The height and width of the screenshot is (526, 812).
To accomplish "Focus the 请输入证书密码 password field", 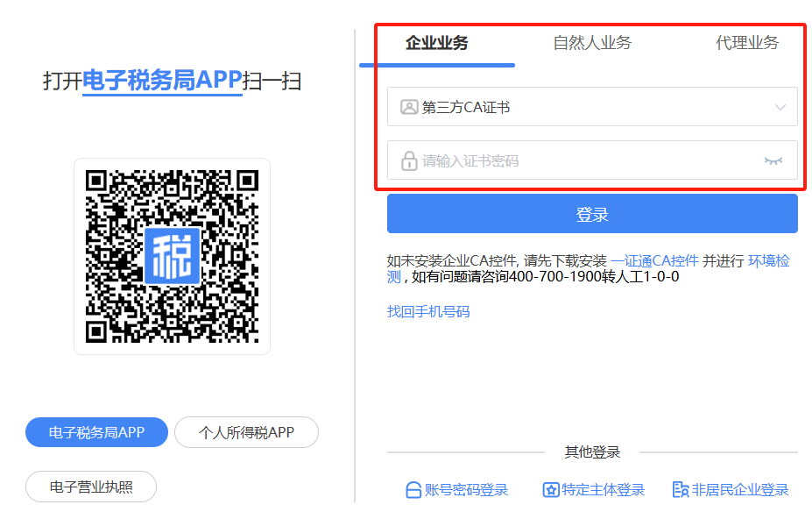I will pos(592,160).
